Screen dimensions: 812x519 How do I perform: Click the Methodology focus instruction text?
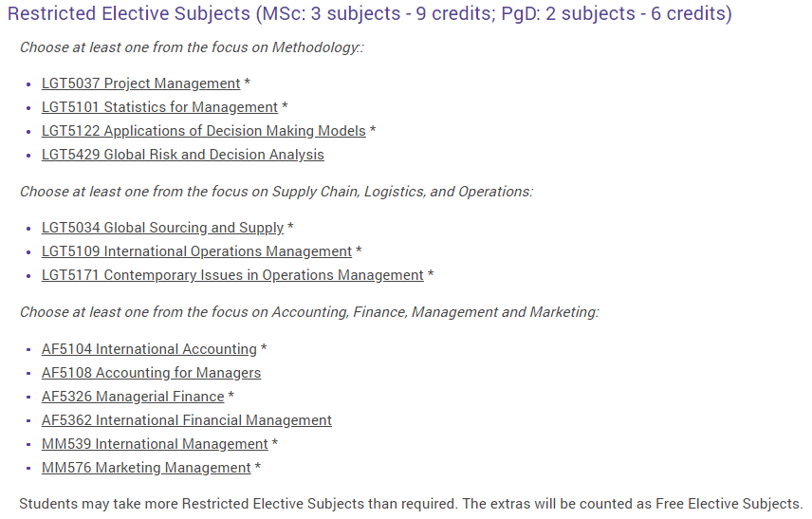tap(193, 47)
